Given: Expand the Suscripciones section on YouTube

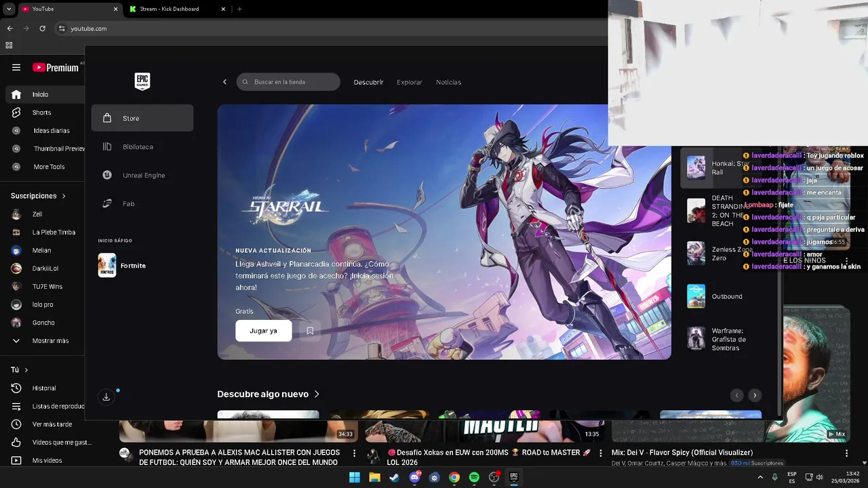Looking at the screenshot, I should pyautogui.click(x=39, y=196).
